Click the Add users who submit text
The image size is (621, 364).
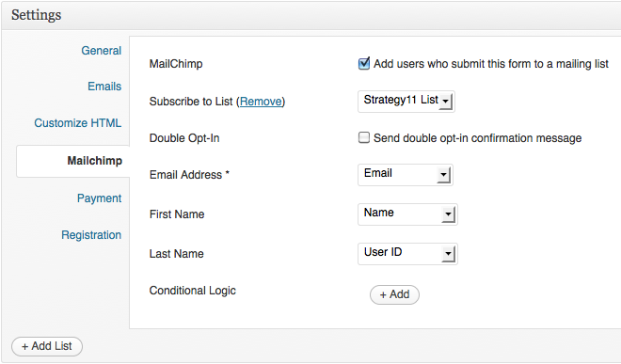[x=491, y=64]
